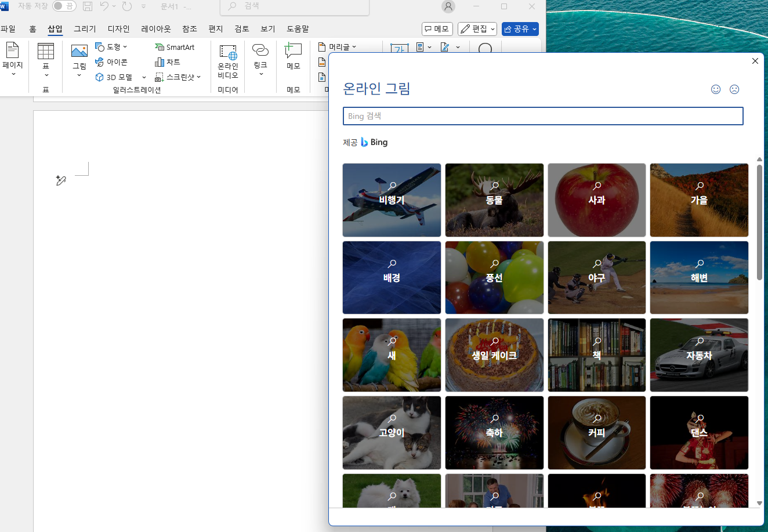Switch to the 레이아웃 (Layout) tab

point(156,28)
